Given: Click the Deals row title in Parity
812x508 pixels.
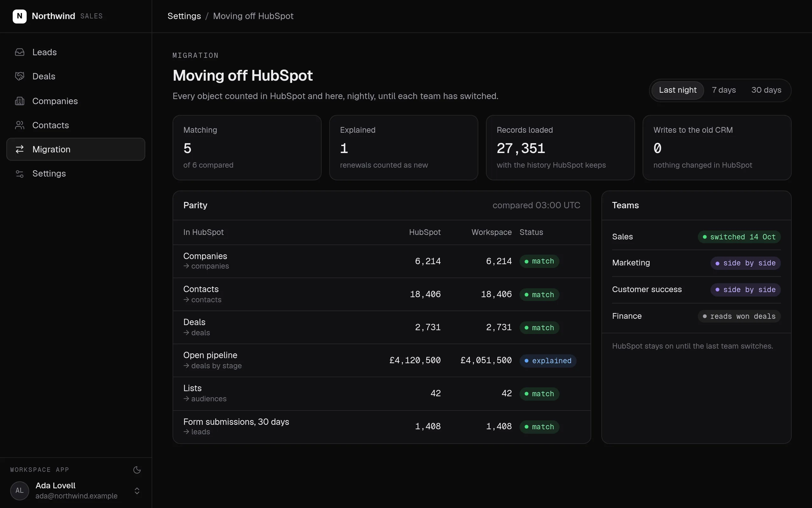Looking at the screenshot, I should click(194, 322).
